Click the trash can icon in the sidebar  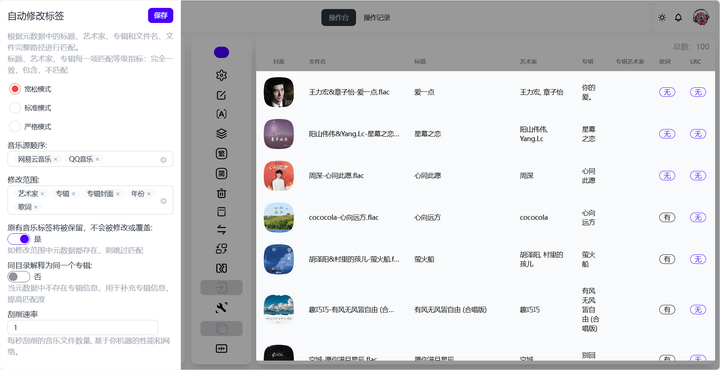pos(221,193)
